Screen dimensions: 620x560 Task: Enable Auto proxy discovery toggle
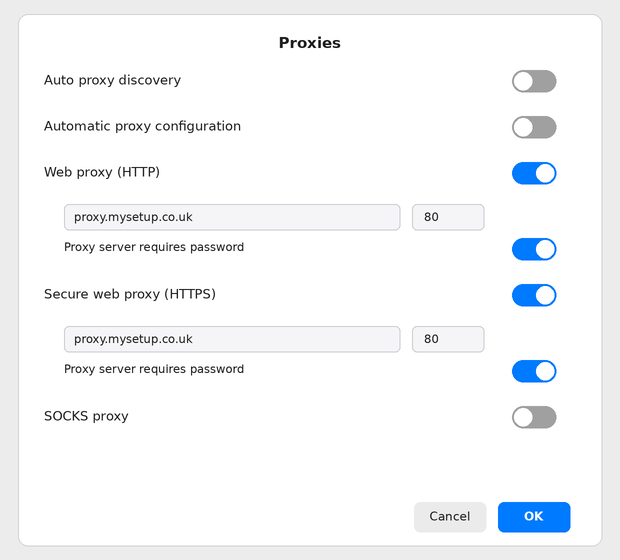(534, 81)
